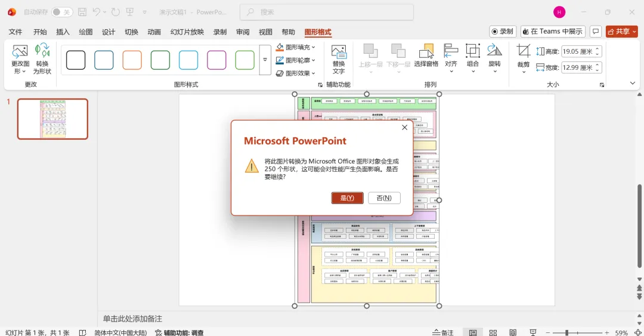Click the 备注 button in status bar

pyautogui.click(x=443, y=332)
